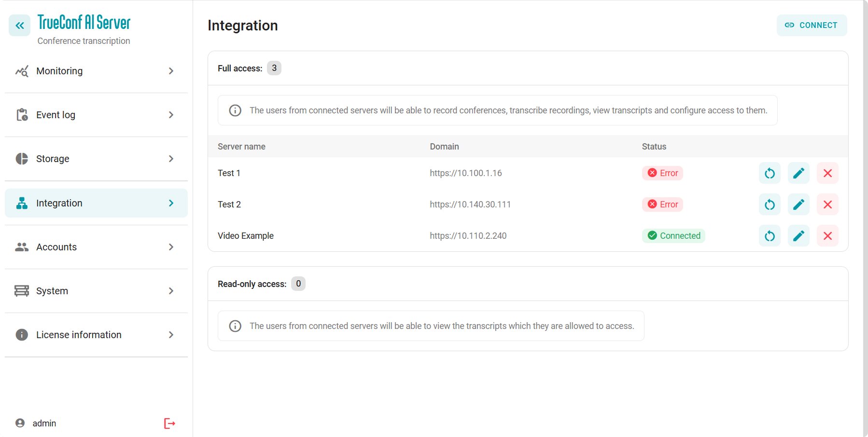Open the Event log menu item

click(56, 115)
